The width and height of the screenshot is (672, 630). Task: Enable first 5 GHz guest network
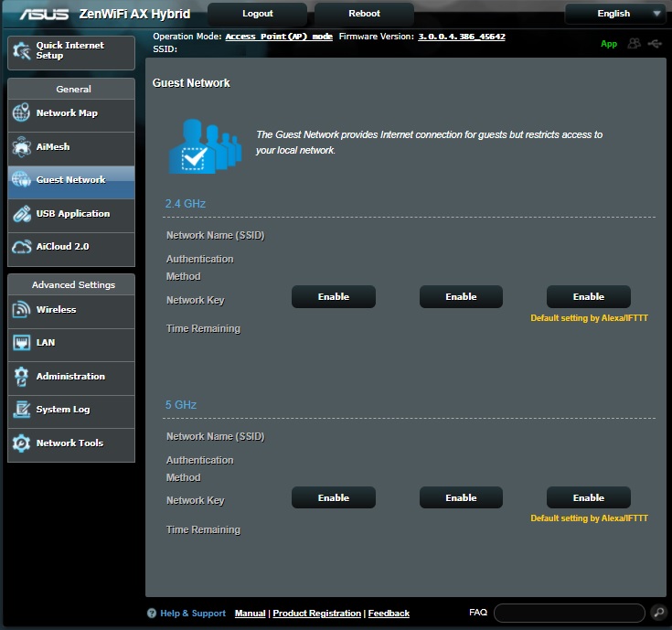pos(334,497)
